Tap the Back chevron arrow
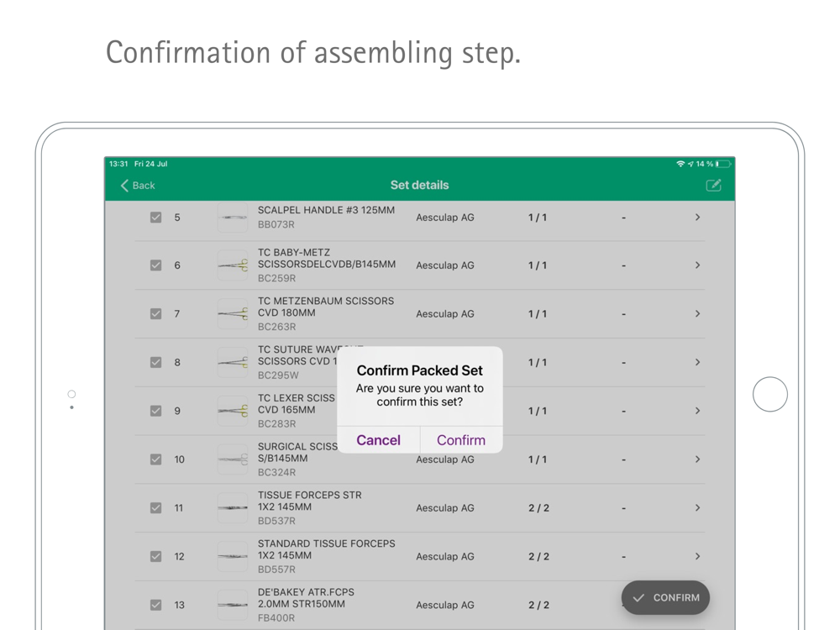The height and width of the screenshot is (630, 840). tap(124, 186)
